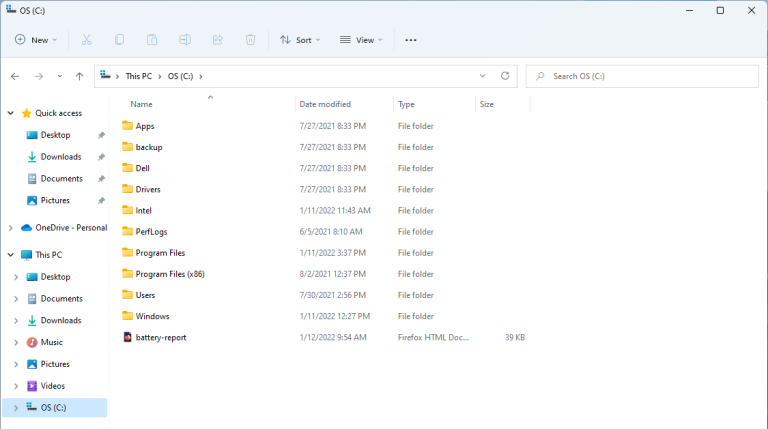
Task: Select Pictures under This PC
Action: coord(55,364)
